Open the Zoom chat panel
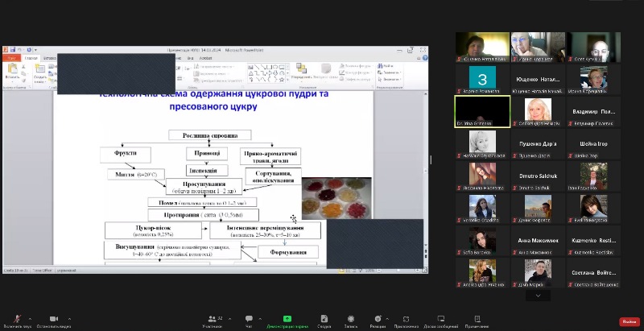The width and height of the screenshot is (644, 331). [x=249, y=319]
